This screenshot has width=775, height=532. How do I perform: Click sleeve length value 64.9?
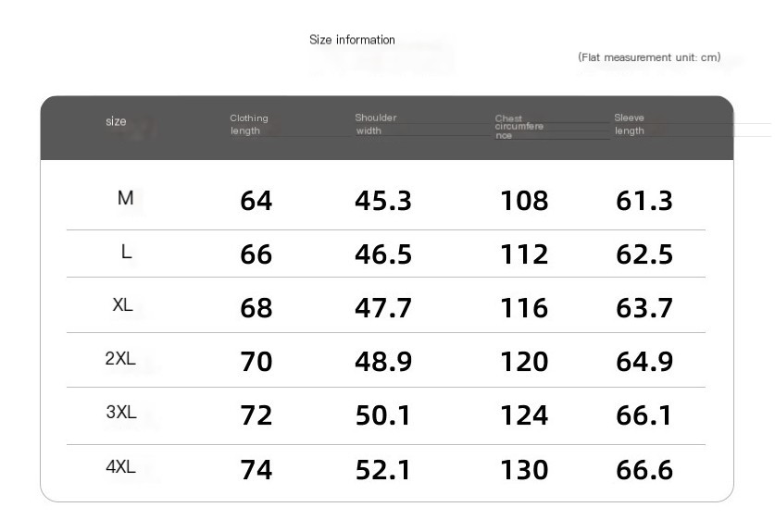coord(644,361)
